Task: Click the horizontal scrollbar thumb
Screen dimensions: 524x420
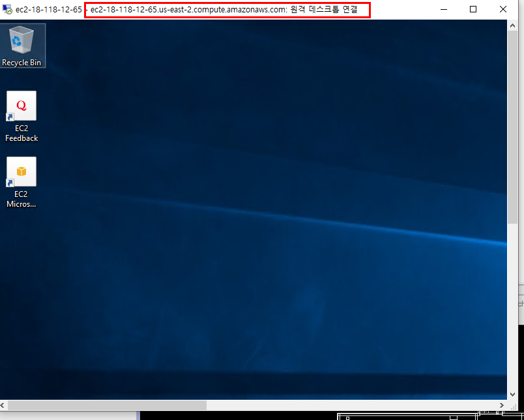Action: (x=107, y=405)
